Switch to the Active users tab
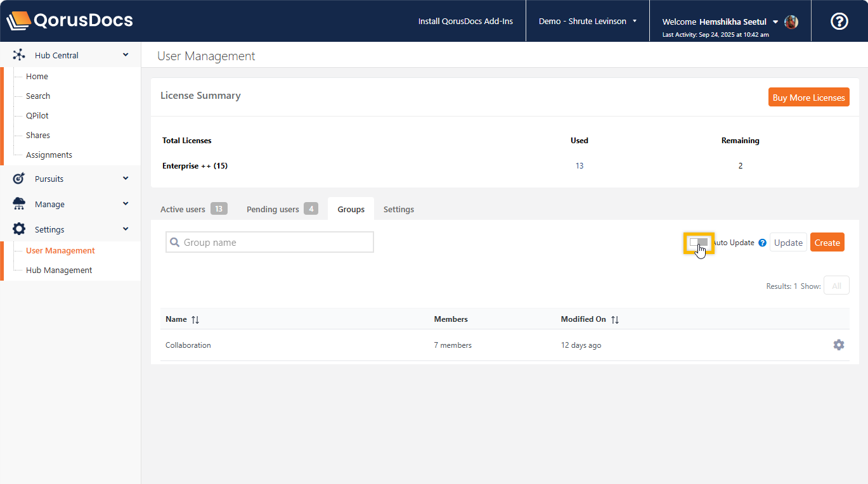 coord(193,209)
